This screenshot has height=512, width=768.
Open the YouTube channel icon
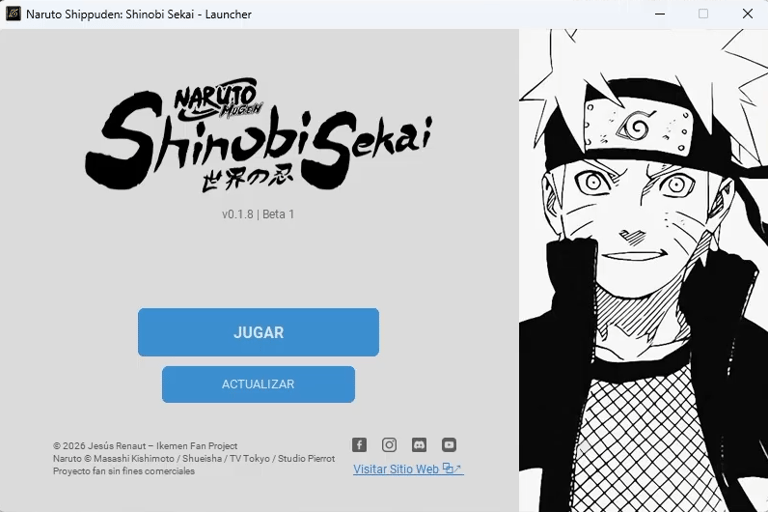coord(449,445)
